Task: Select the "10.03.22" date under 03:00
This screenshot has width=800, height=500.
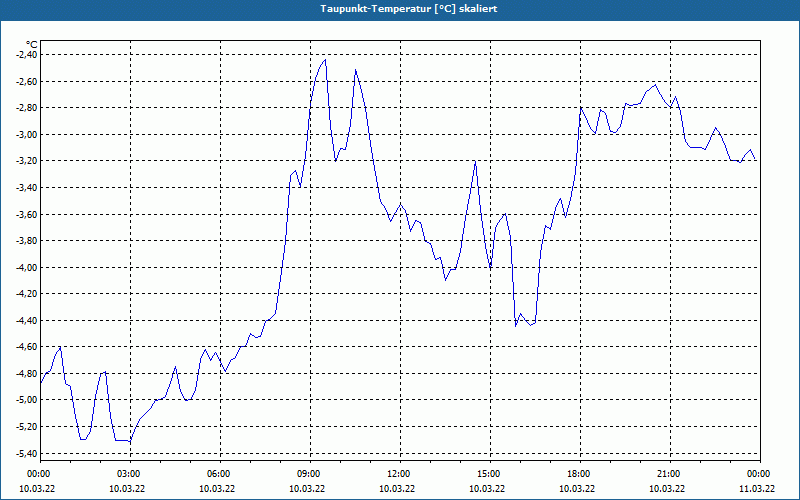Action: 127,488
